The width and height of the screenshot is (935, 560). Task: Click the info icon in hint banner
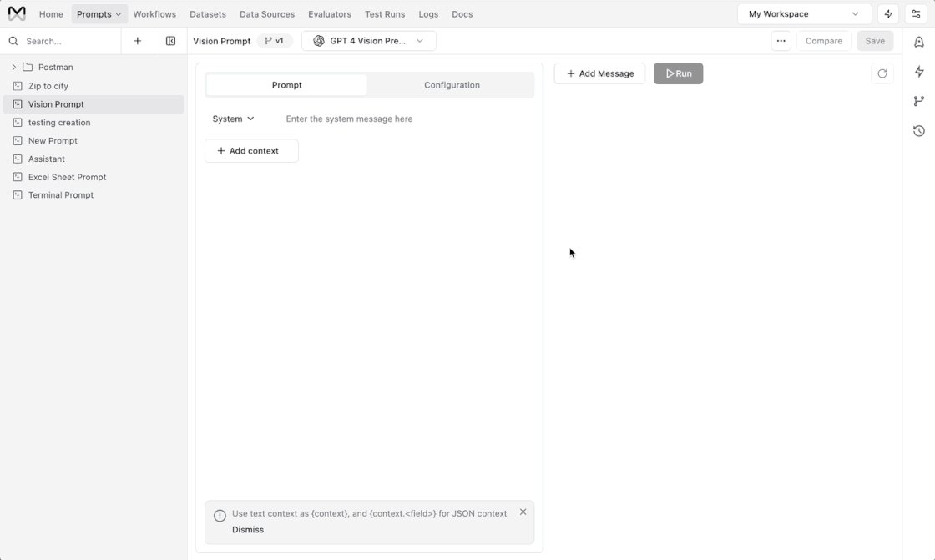(x=220, y=516)
